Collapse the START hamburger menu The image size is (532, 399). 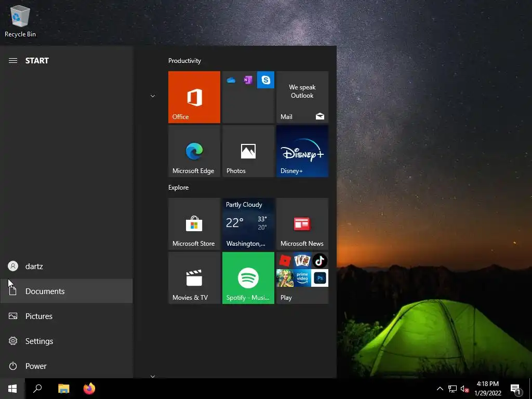coord(13,61)
